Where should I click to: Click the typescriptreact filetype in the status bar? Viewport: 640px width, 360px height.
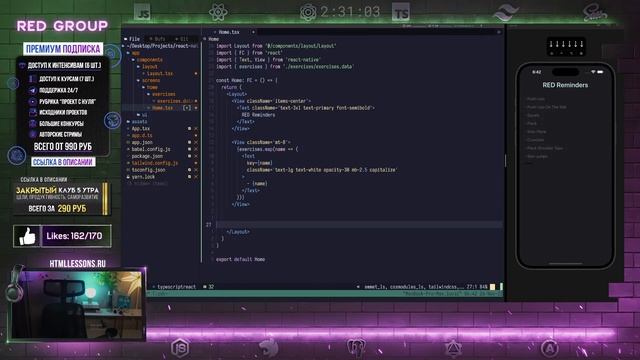(176, 287)
